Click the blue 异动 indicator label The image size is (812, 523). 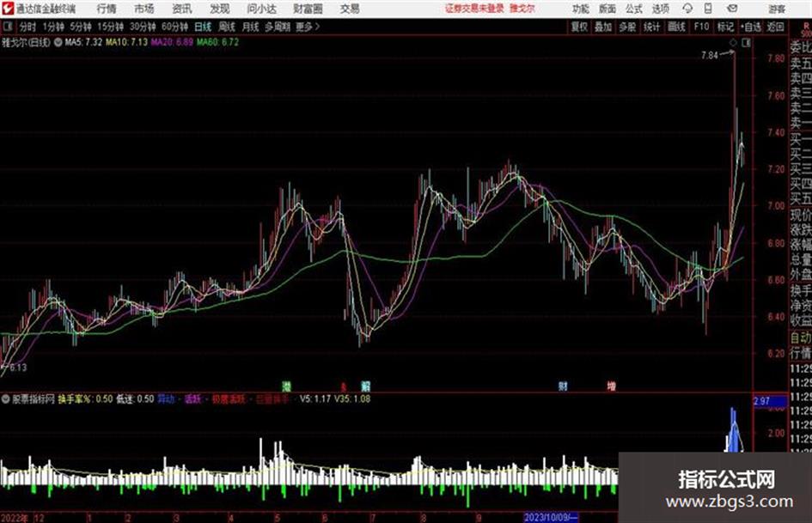(x=166, y=399)
